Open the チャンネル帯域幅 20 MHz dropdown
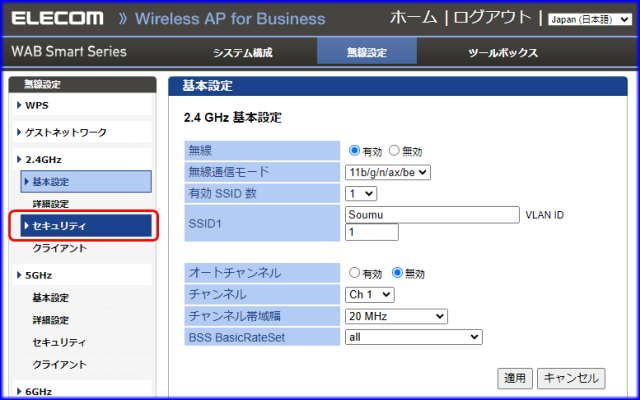 [x=396, y=316]
